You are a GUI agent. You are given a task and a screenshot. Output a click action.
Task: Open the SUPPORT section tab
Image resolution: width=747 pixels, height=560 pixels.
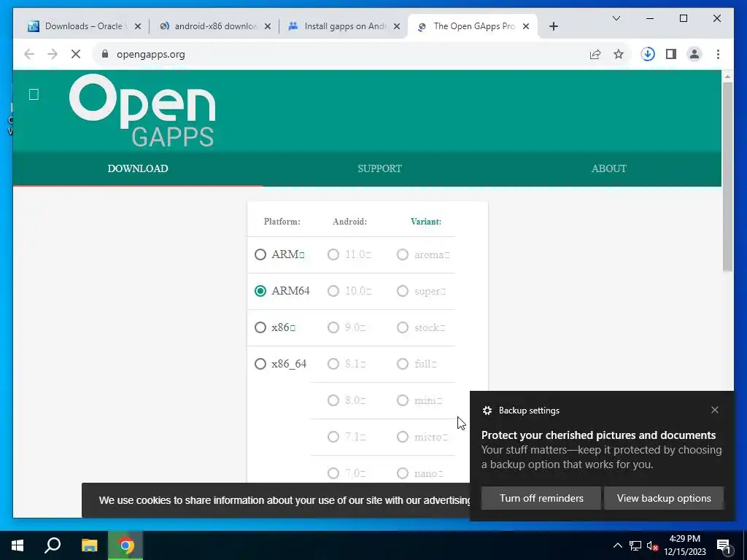point(379,168)
